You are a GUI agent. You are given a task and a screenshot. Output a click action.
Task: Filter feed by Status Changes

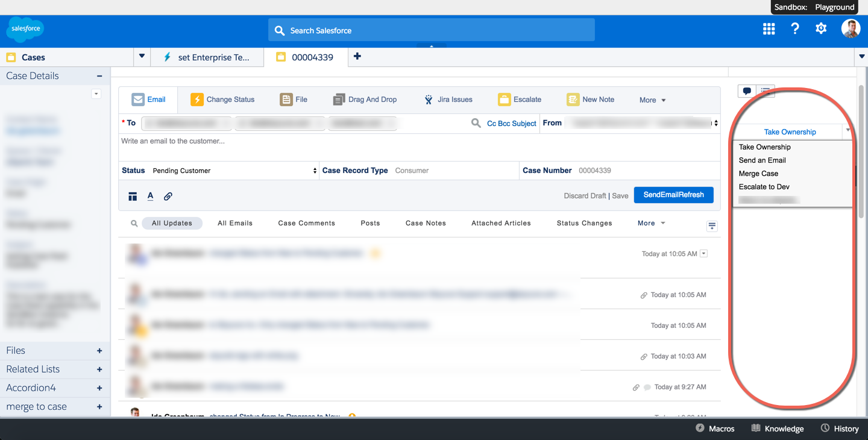584,223
